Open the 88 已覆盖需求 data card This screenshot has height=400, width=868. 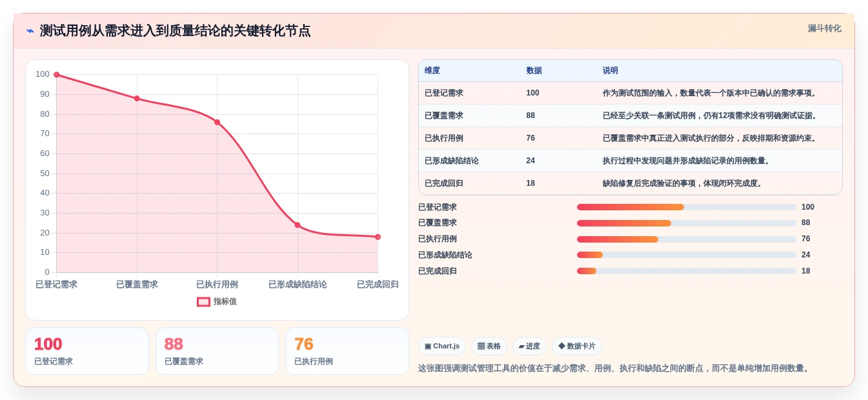pos(217,351)
